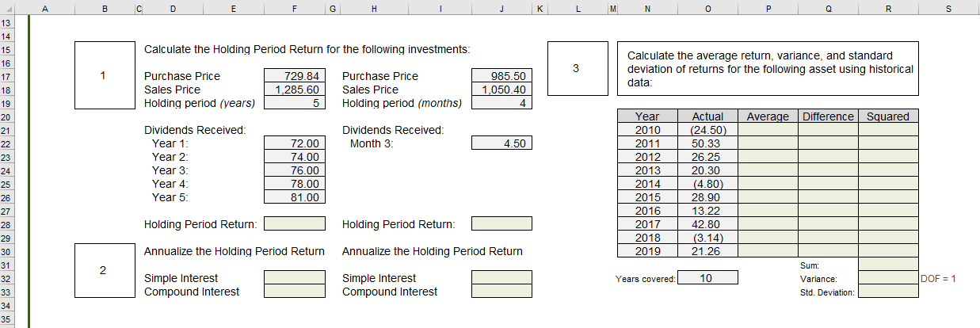The width and height of the screenshot is (980, 328).
Task: Click the question box numbered 1
Action: [x=105, y=76]
